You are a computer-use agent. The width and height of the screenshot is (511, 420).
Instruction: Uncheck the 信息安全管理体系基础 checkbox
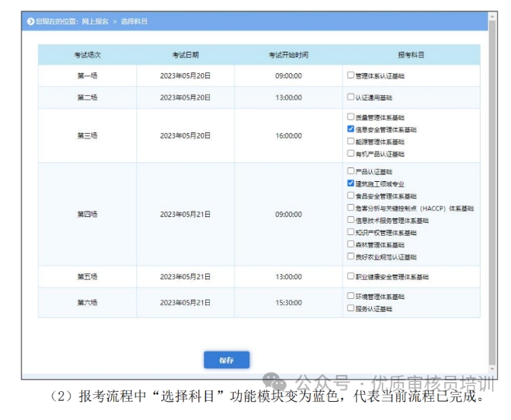tap(351, 129)
